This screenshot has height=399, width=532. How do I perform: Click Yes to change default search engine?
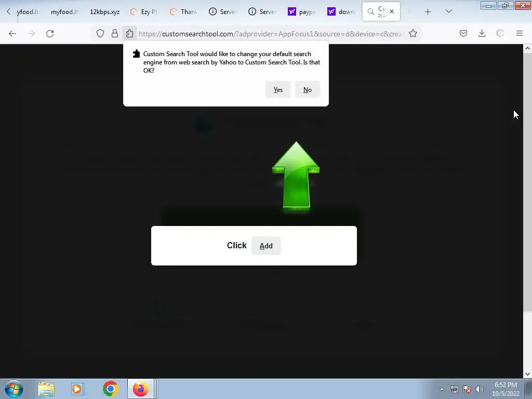(278, 89)
